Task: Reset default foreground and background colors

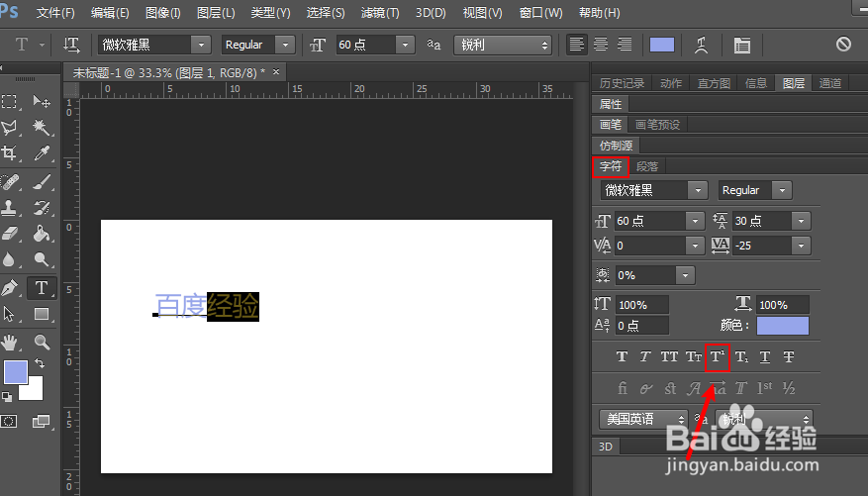Action: pyautogui.click(x=7, y=396)
